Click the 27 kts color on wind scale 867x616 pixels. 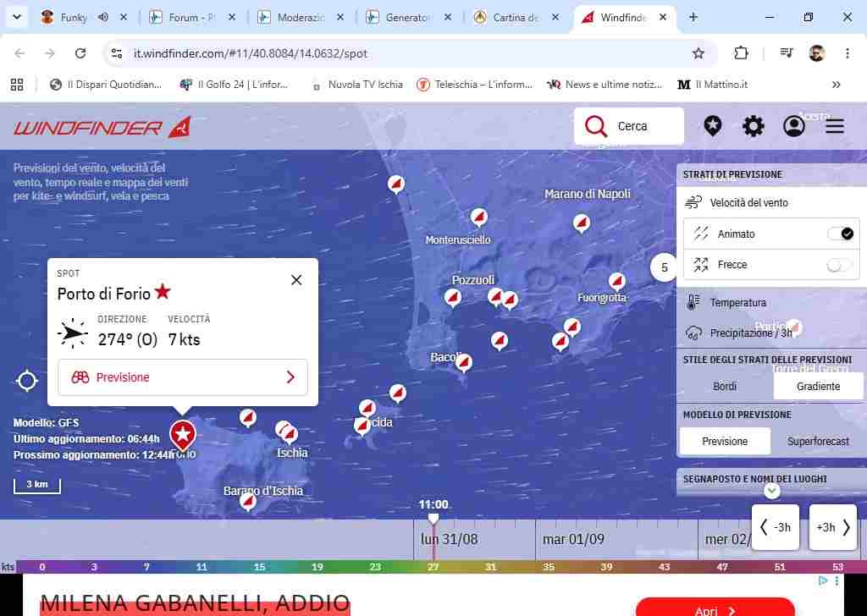click(433, 567)
